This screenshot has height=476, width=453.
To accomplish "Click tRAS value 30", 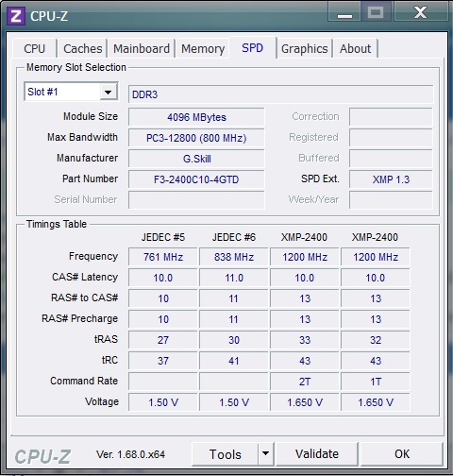I will point(234,340).
